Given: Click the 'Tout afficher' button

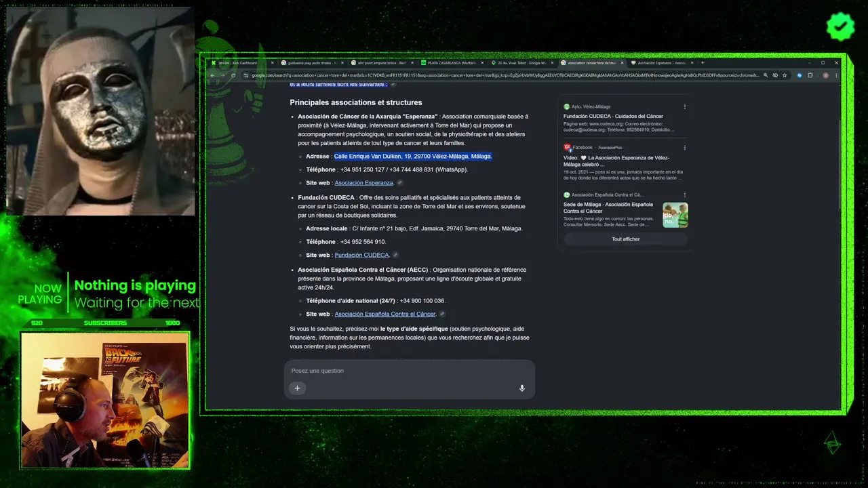Looking at the screenshot, I should point(625,239).
